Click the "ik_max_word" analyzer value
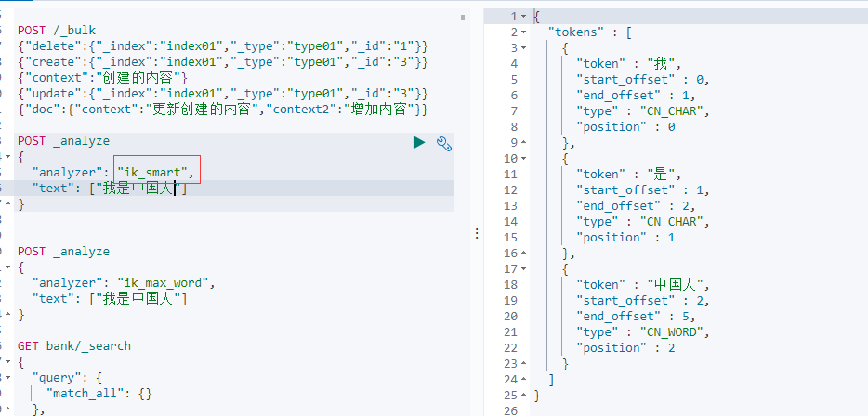 click(163, 282)
